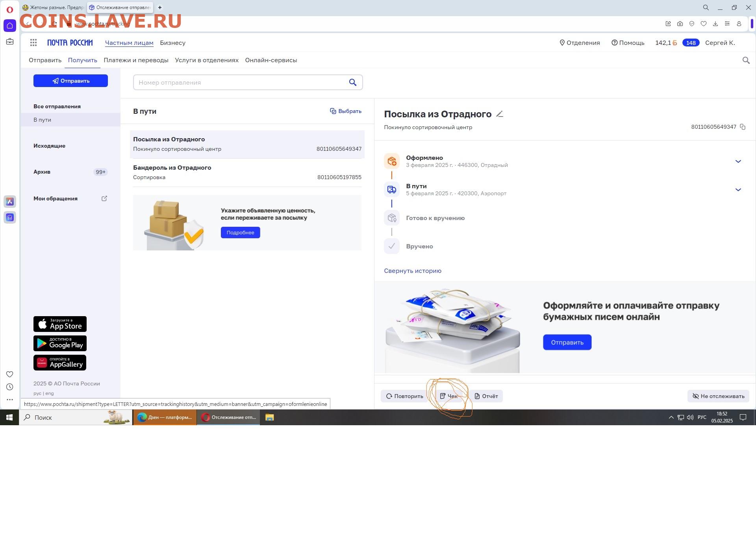Open Отделения locator link
The width and height of the screenshot is (756, 552).
coord(580,43)
